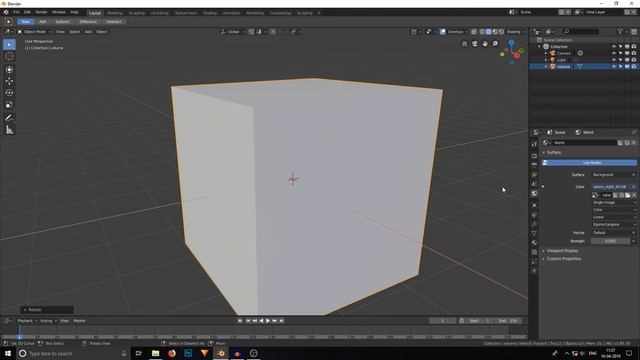Enable rendered viewport shading mode
The height and width of the screenshot is (360, 640).
(x=502, y=31)
